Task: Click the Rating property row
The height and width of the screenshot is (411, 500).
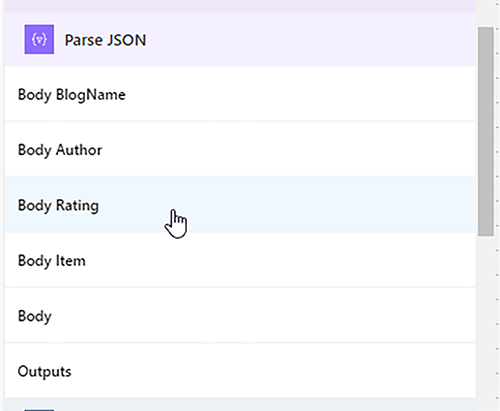Action: [x=240, y=205]
